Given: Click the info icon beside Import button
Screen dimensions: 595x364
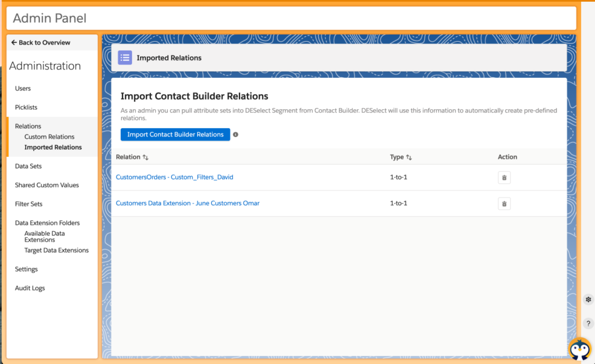Looking at the screenshot, I should pyautogui.click(x=235, y=135).
